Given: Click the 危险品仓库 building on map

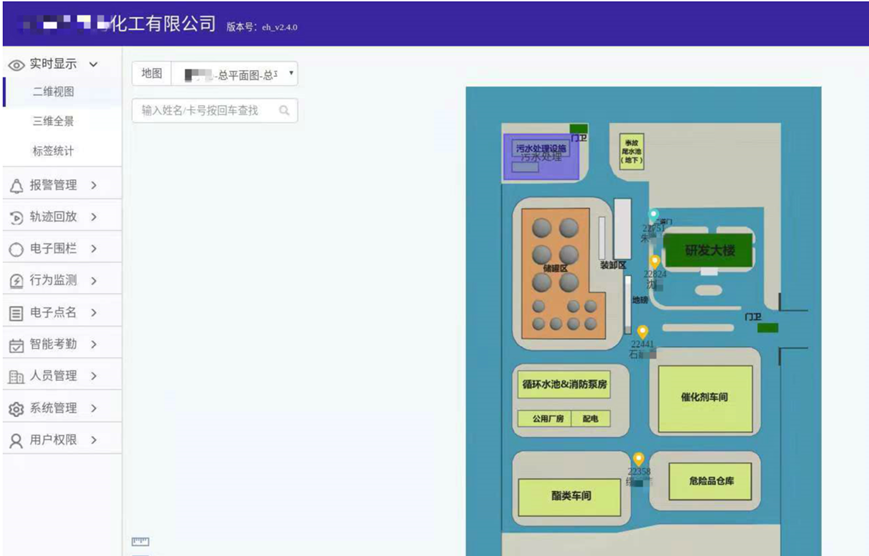Looking at the screenshot, I should (710, 481).
